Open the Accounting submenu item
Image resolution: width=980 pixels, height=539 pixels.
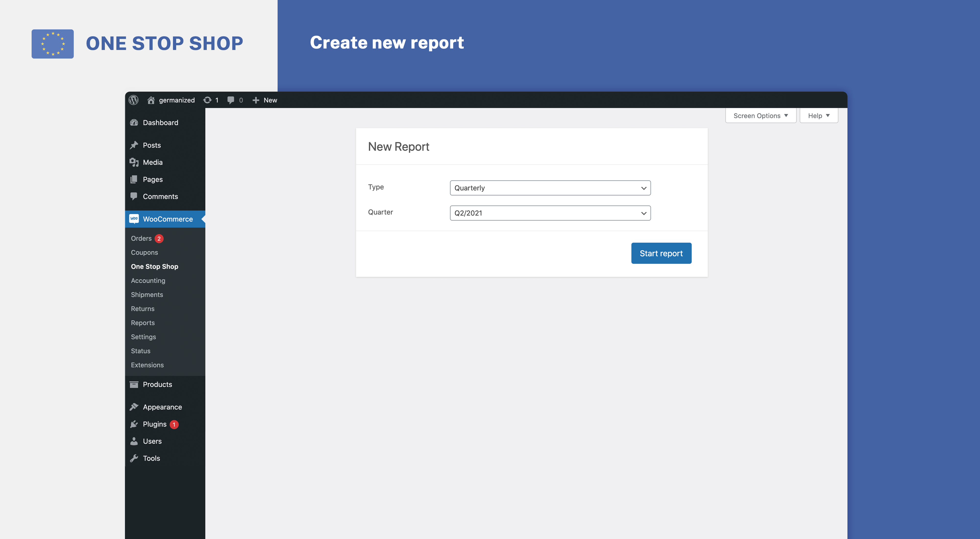[148, 281]
